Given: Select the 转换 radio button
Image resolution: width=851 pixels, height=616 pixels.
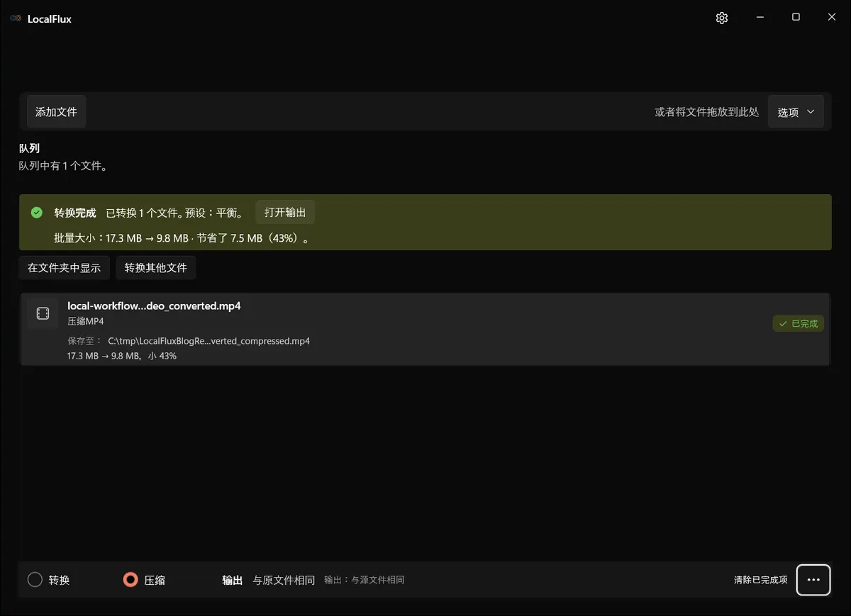Looking at the screenshot, I should 35,580.
